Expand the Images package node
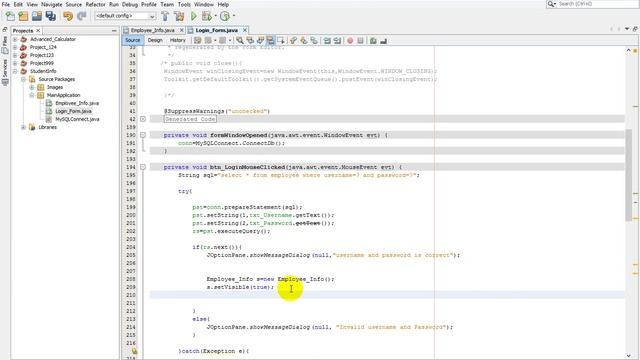Image resolution: width=640 pixels, height=360 pixels. pos(32,87)
